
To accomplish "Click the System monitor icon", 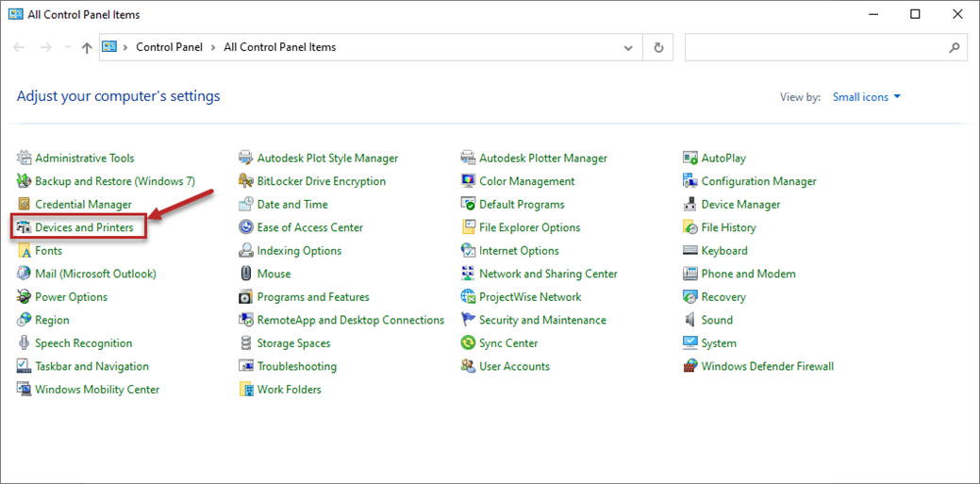I will (x=690, y=343).
